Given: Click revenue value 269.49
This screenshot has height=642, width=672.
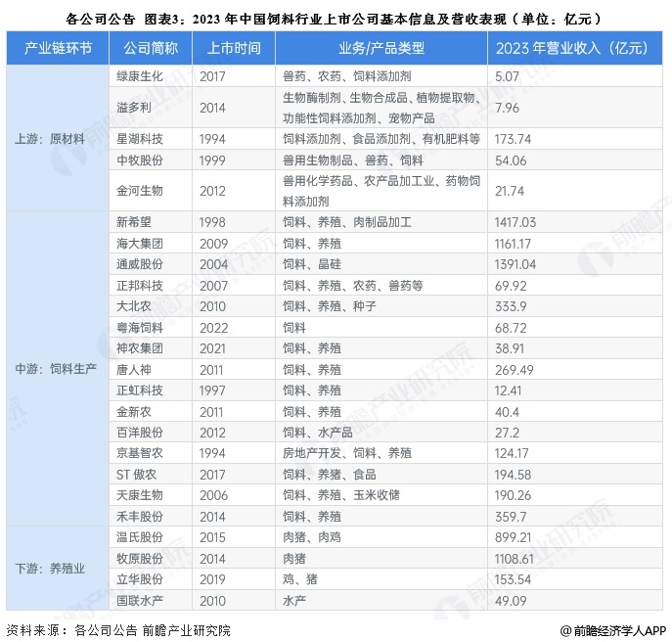Looking at the screenshot, I should pyautogui.click(x=514, y=370).
